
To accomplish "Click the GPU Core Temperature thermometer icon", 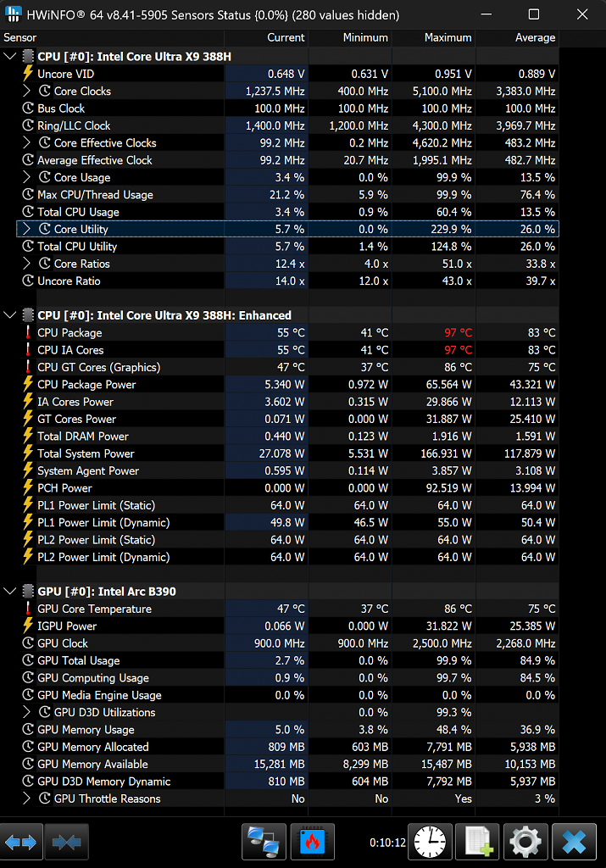I will [28, 609].
